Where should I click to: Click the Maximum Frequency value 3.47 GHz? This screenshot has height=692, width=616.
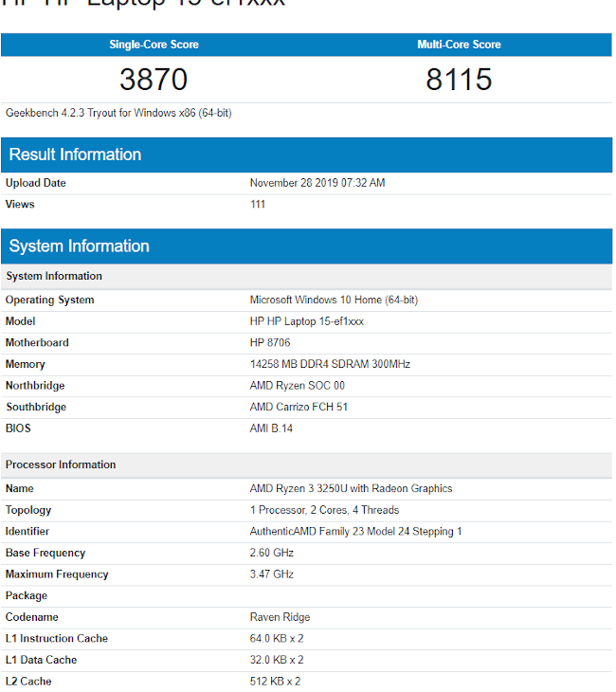point(272,574)
